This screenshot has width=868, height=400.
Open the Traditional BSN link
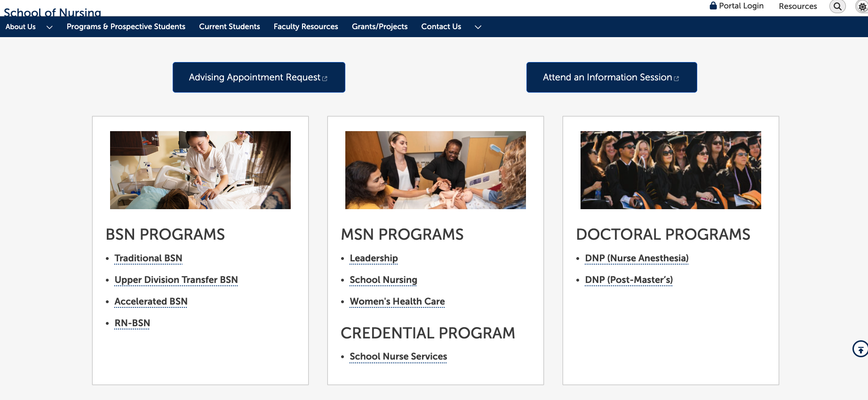(149, 258)
